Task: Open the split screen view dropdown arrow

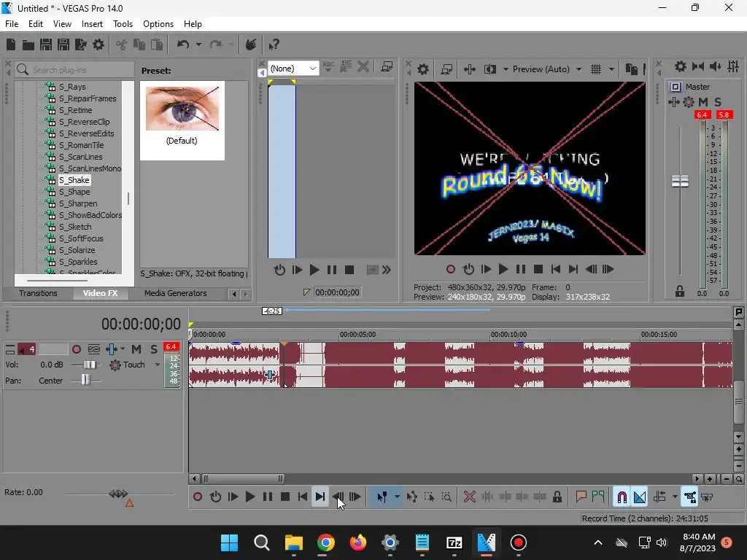Action: [x=506, y=69]
